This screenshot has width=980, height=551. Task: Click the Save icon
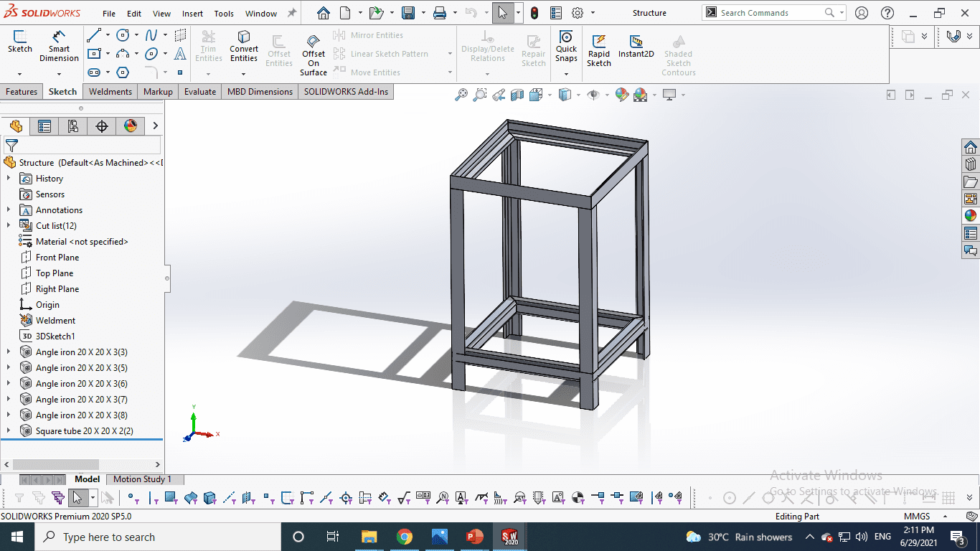tap(407, 13)
